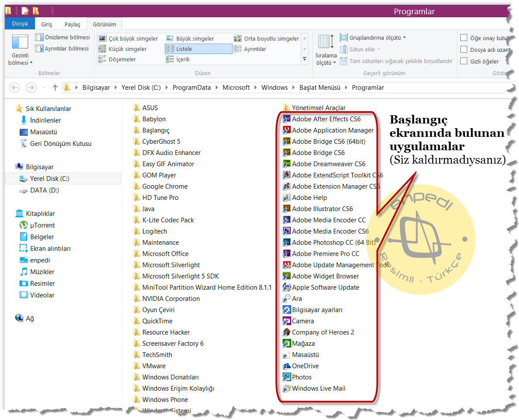
Task: Open Adobe Photoshop CC (64 Bit) shortcut
Action: point(329,243)
